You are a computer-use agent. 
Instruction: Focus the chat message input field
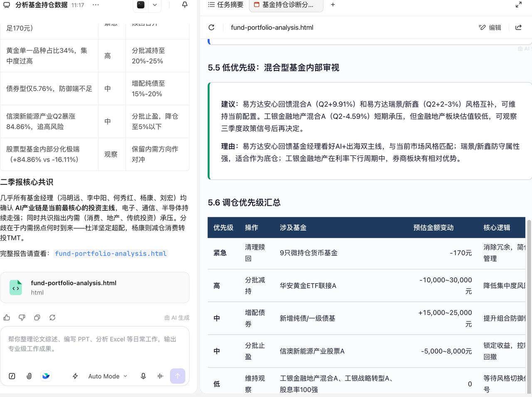(x=95, y=344)
